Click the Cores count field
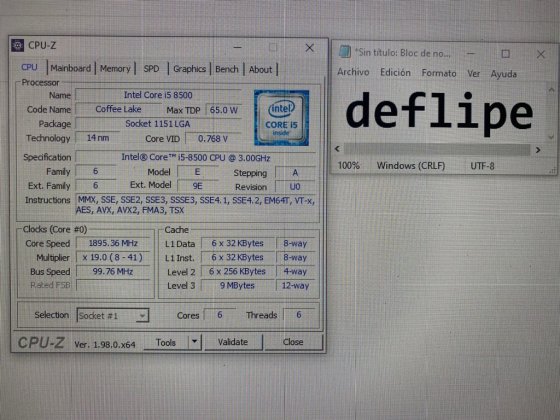The image size is (560, 420). point(220,315)
